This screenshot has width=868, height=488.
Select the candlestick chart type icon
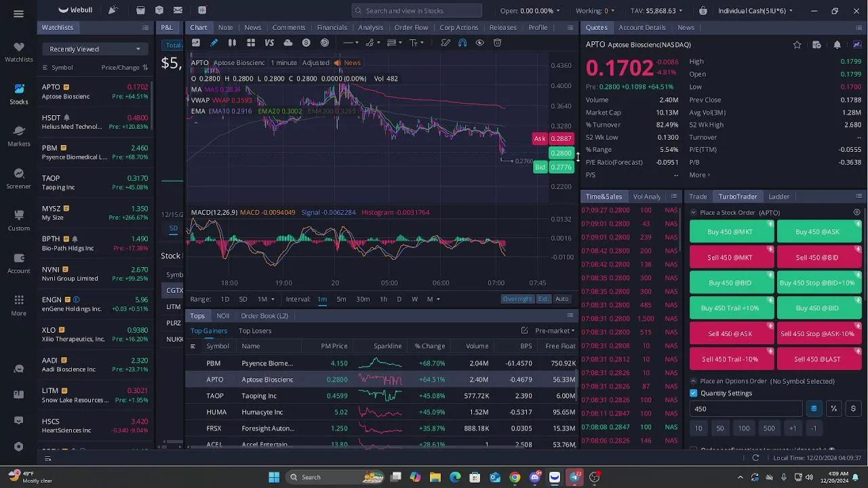click(232, 43)
